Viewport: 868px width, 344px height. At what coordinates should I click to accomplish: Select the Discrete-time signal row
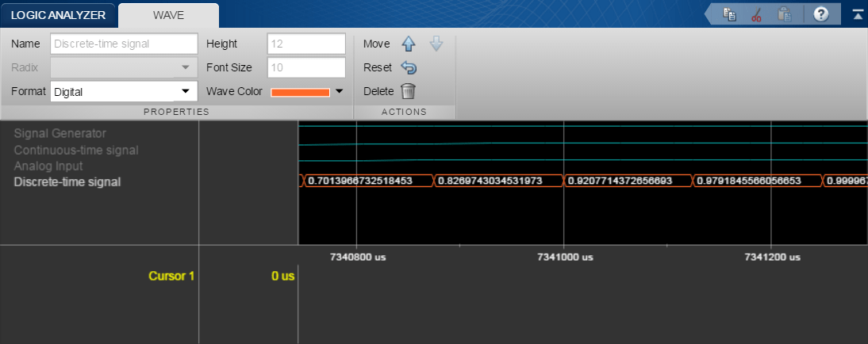[x=67, y=182]
